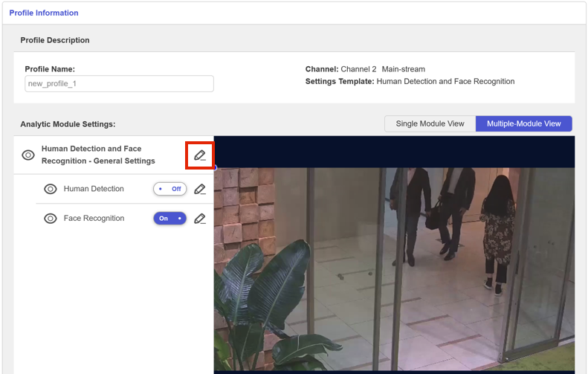Click the Human Detection and Face Recognition General Settings title
The width and height of the screenshot is (588, 374).
[98, 155]
